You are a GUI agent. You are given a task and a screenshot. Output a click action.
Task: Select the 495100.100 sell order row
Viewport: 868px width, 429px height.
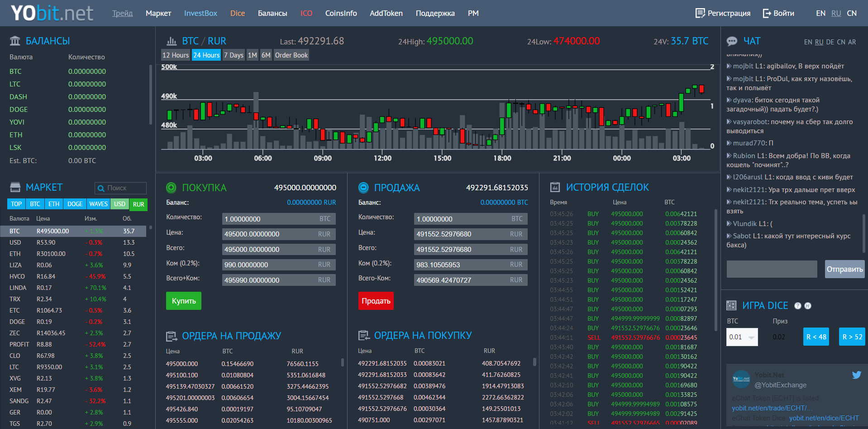[252, 375]
